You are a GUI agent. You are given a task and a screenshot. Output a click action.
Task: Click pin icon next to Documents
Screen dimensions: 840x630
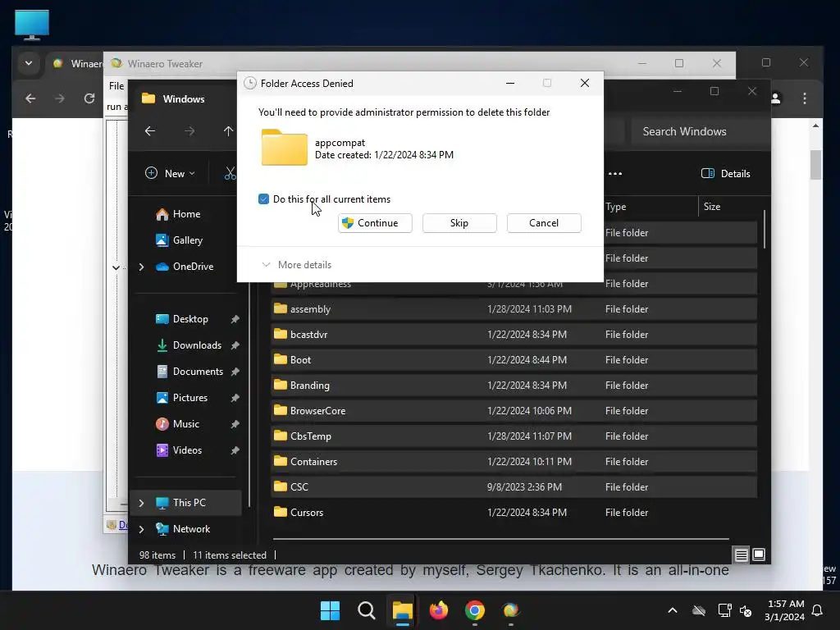pyautogui.click(x=235, y=372)
